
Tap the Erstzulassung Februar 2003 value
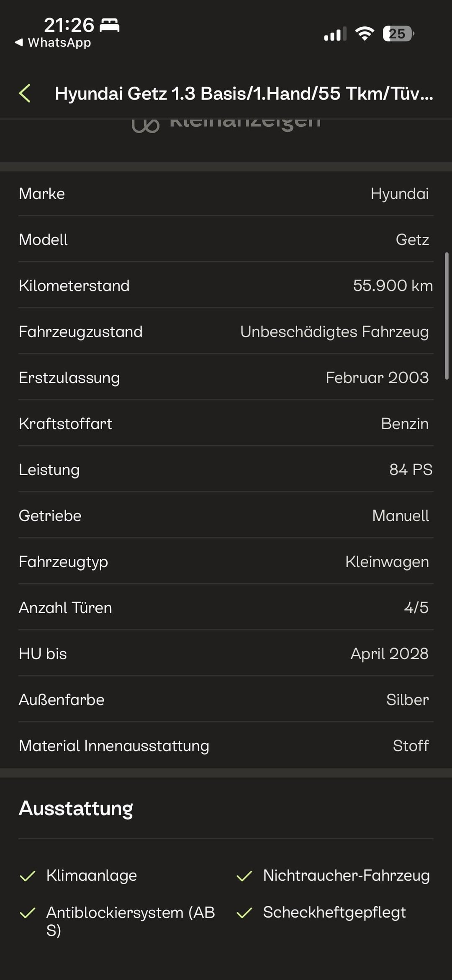pos(377,378)
